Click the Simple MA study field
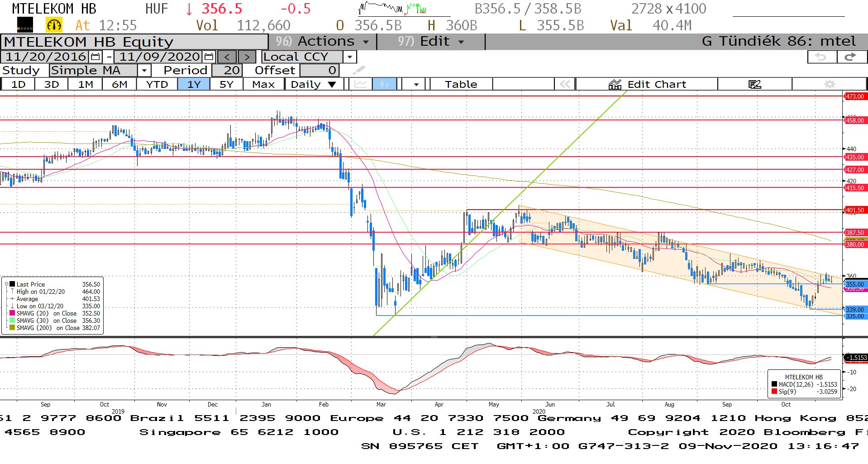Viewport: 868px width, 464px height. (94, 71)
